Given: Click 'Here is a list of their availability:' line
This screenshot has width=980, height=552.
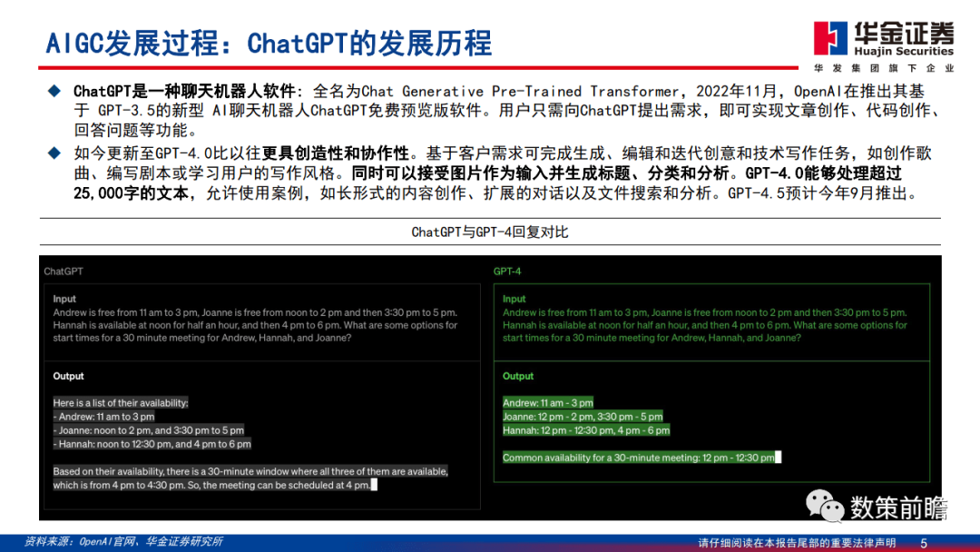Looking at the screenshot, I should (121, 402).
